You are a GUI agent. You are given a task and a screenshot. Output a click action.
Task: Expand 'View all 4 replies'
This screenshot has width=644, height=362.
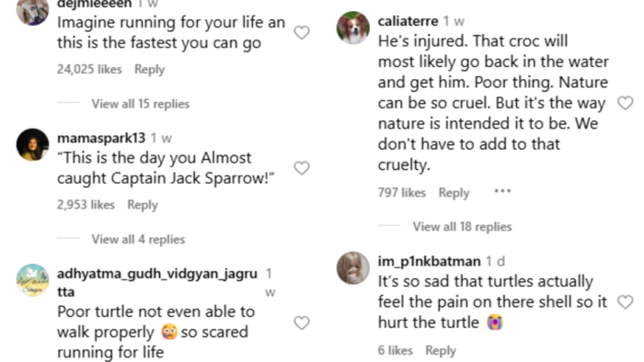click(x=138, y=239)
